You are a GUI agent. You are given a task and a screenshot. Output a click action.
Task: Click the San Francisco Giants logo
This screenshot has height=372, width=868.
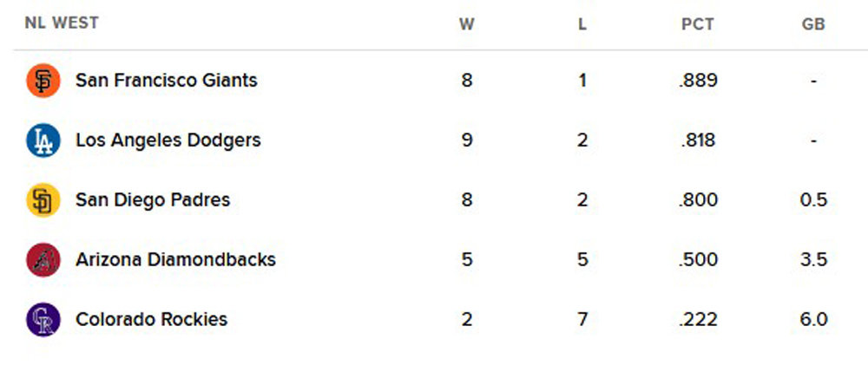(x=43, y=81)
